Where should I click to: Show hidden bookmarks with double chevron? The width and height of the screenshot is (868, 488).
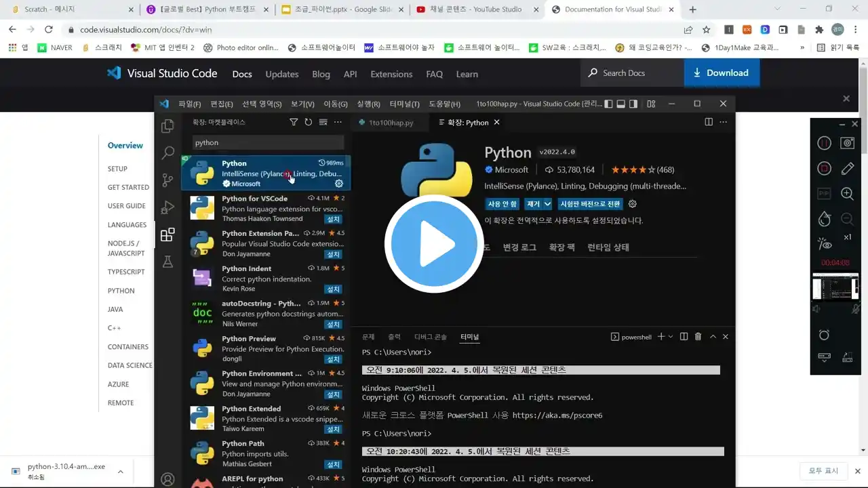coord(802,47)
